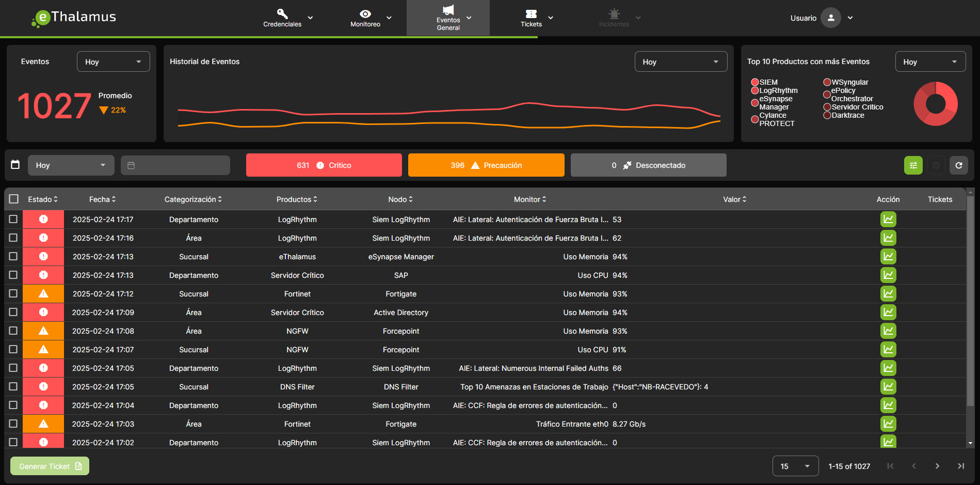Check the 17:03 Fortigate event row
The image size is (980, 485).
13,424
